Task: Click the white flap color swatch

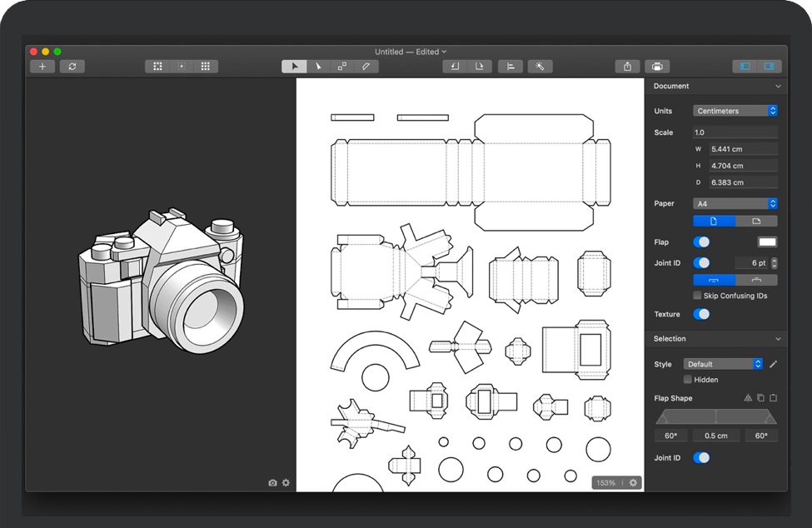Action: click(766, 242)
